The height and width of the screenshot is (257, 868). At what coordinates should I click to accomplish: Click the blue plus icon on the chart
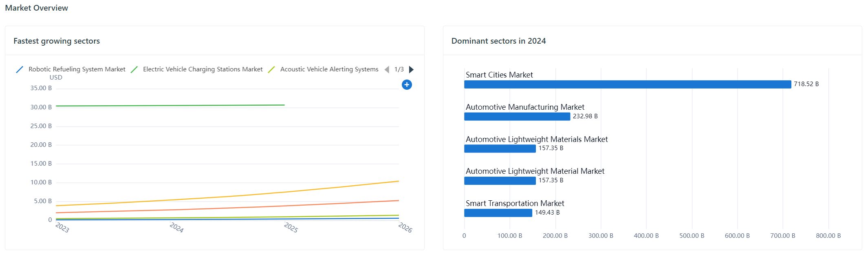pyautogui.click(x=406, y=84)
